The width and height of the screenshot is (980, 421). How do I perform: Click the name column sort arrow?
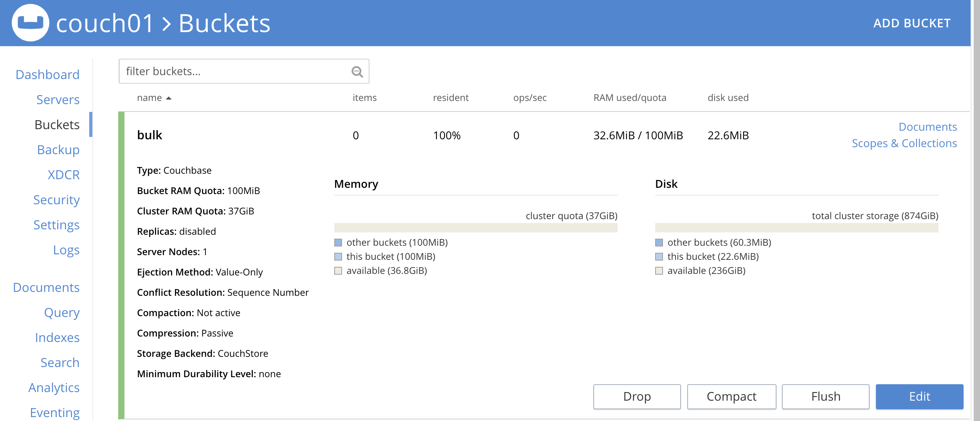tap(169, 98)
